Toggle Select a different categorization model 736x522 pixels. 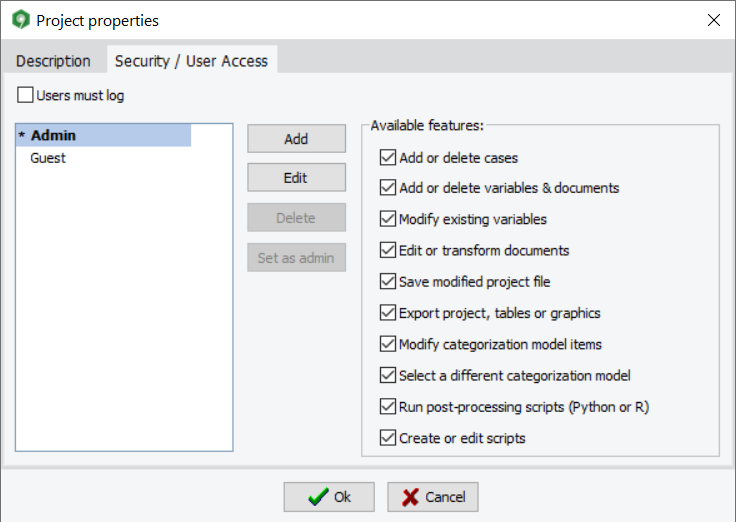coord(388,376)
